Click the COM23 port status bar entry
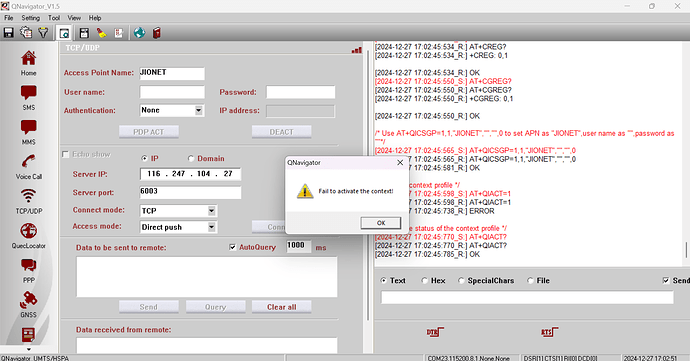This screenshot has height=361, width=690. tap(469, 358)
